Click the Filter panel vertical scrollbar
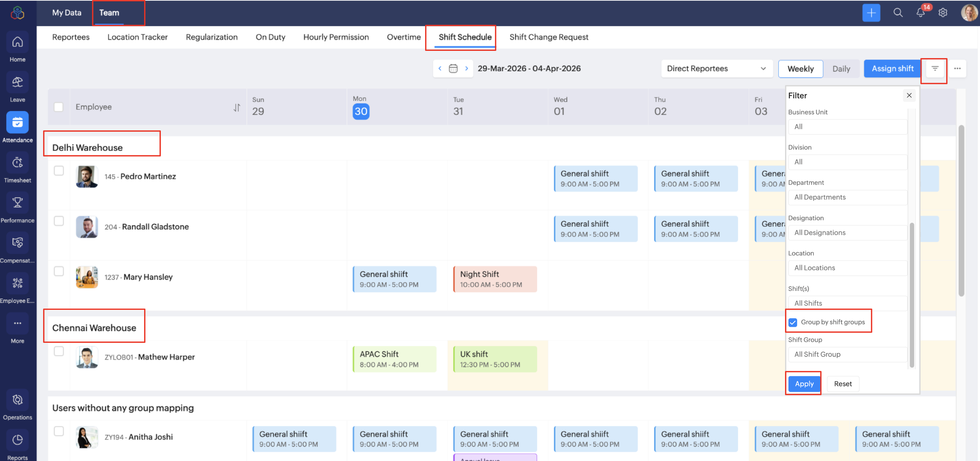This screenshot has width=980, height=461. [911, 295]
